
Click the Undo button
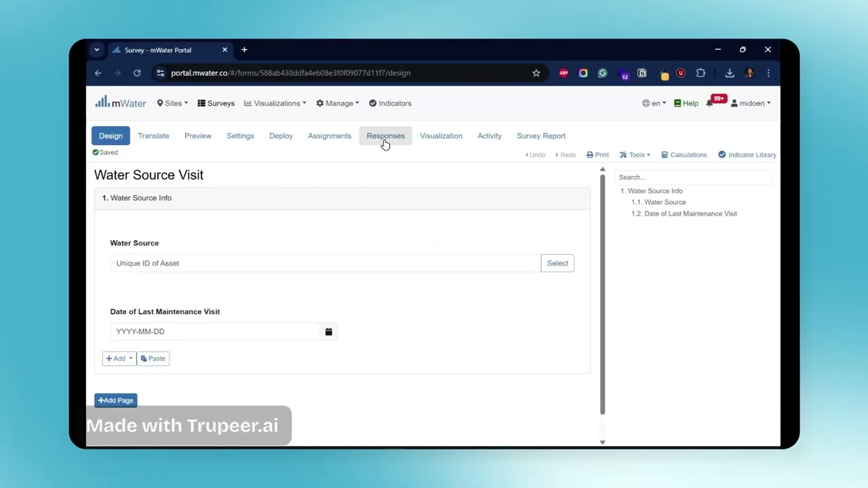tap(535, 155)
